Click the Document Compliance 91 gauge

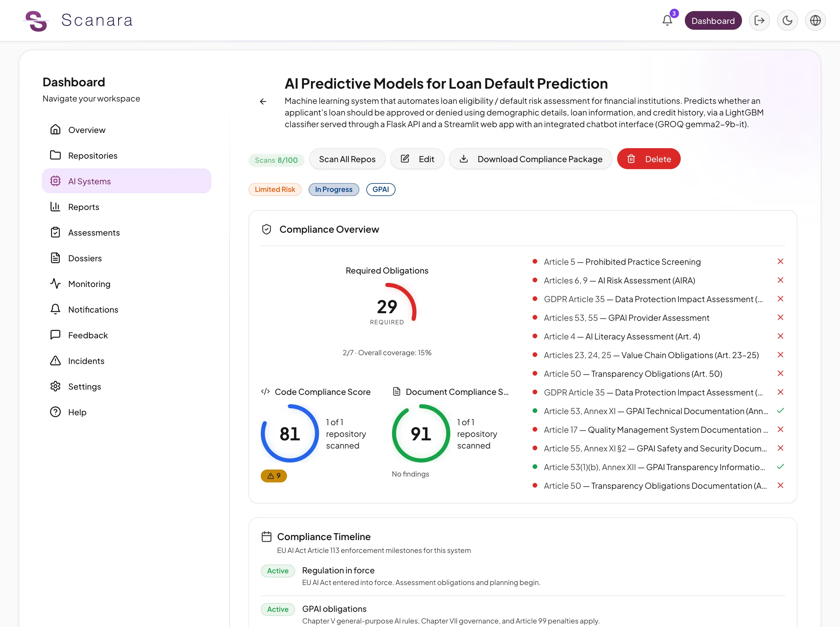tap(421, 433)
